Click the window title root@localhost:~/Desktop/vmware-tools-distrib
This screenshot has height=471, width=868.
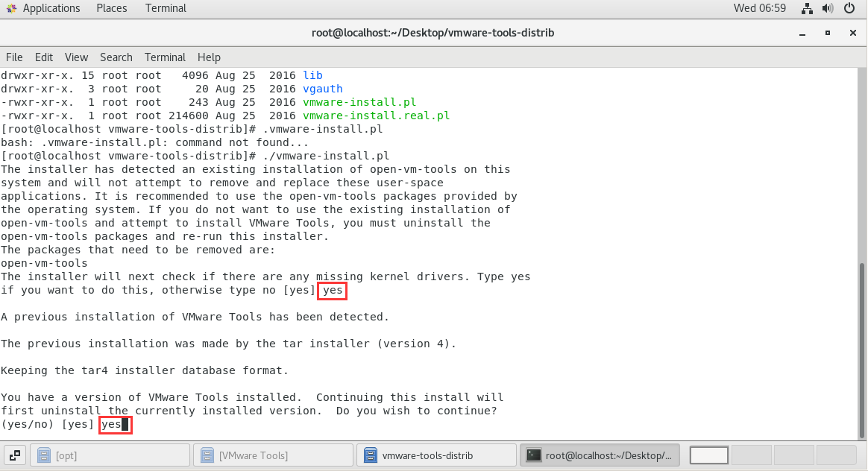433,33
